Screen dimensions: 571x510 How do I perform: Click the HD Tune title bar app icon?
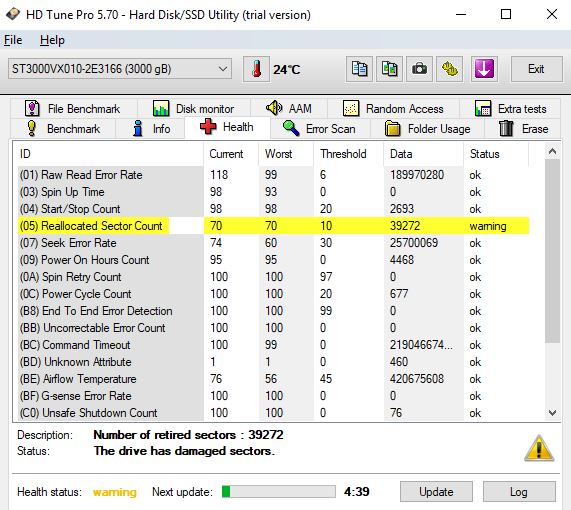13,15
